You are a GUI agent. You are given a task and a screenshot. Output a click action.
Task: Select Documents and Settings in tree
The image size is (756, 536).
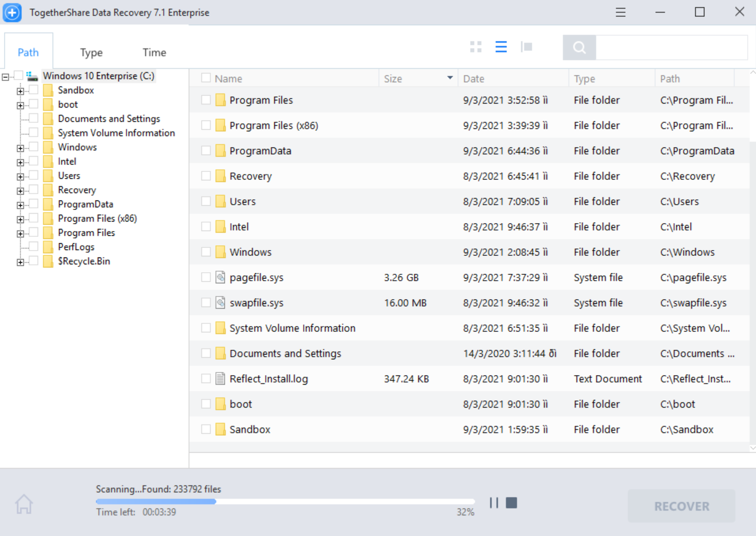click(x=109, y=119)
